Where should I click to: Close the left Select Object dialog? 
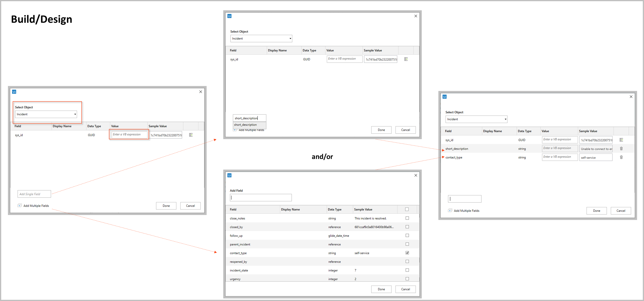[x=201, y=92]
